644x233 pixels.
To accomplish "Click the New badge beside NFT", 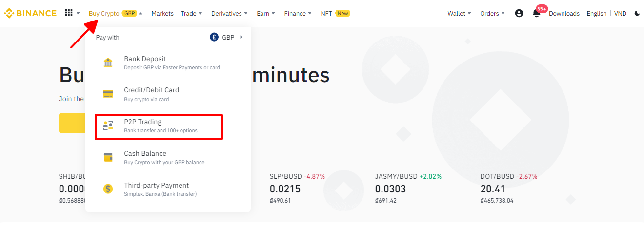I will [342, 13].
